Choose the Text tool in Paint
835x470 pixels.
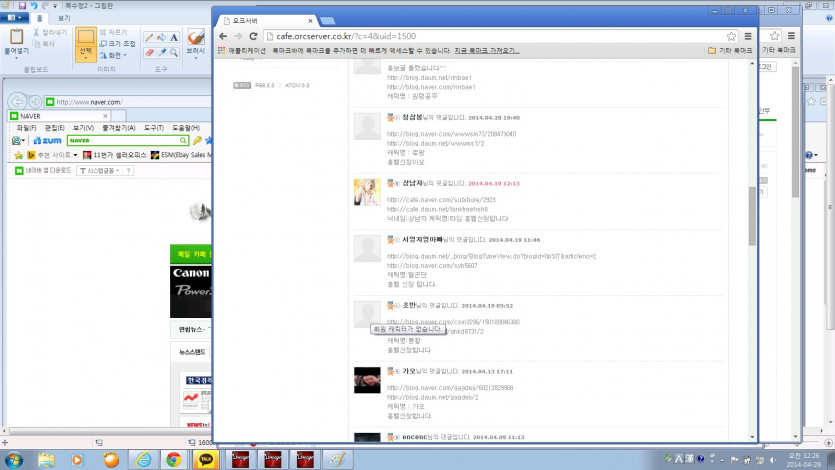[174, 38]
